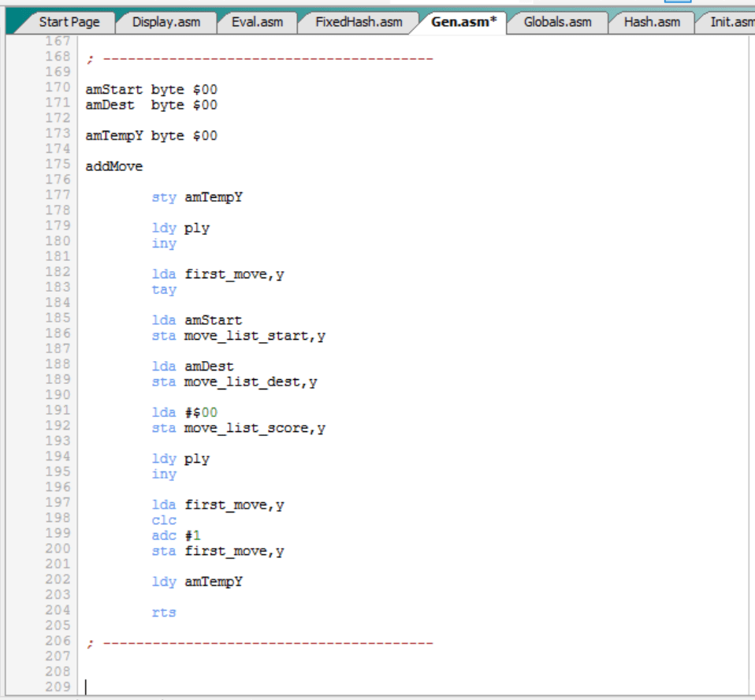The height and width of the screenshot is (700, 755).
Task: Click the clc instruction
Action: (x=164, y=520)
